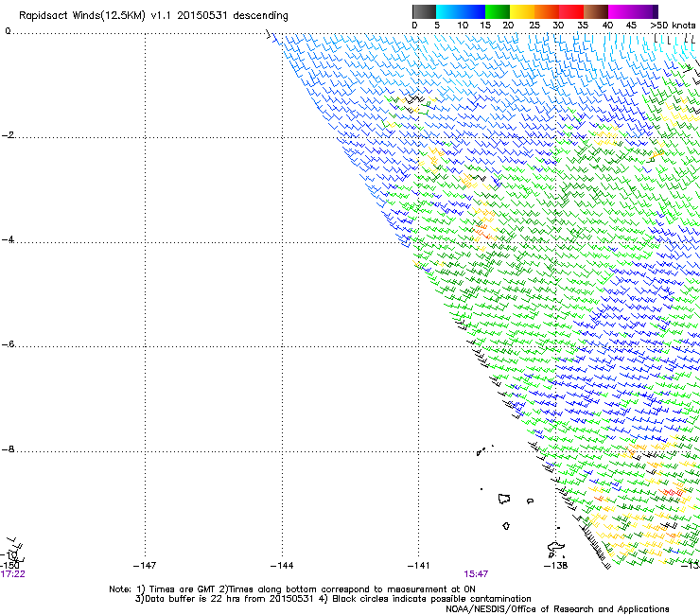The image size is (700, 615).
Task: Click the dark purple 45-50 knots legend color
Action: tap(645, 11)
